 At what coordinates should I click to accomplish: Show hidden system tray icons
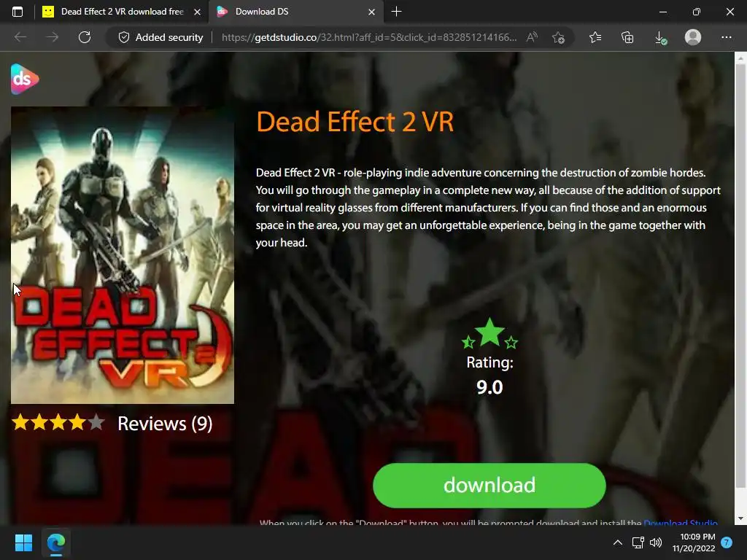click(x=617, y=542)
